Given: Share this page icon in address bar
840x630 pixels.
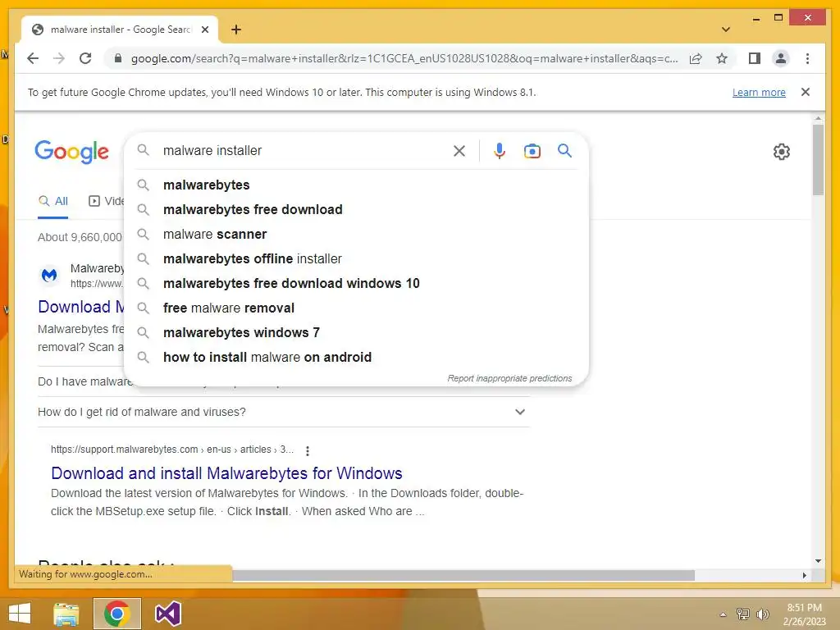Looking at the screenshot, I should pyautogui.click(x=696, y=58).
